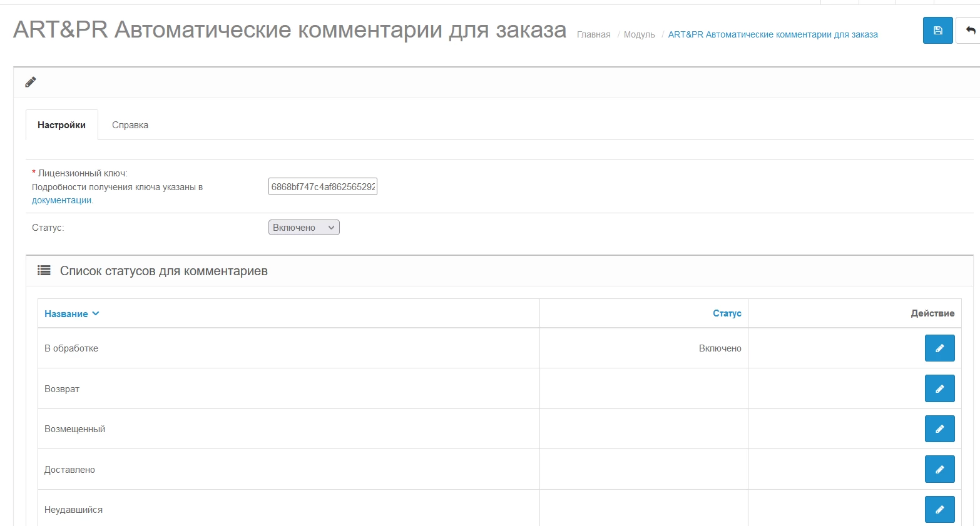Click the page title ART&PR Автоматические комментарии

click(x=290, y=29)
